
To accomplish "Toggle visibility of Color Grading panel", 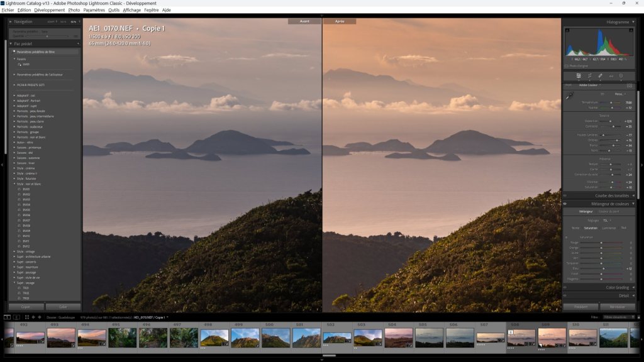I will (565, 287).
